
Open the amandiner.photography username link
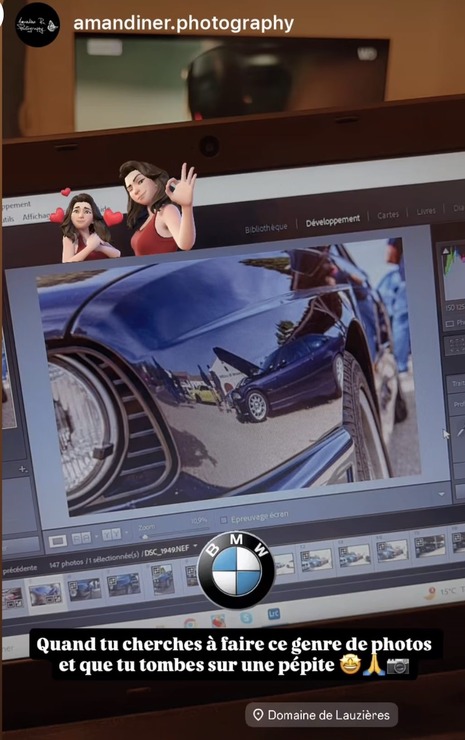184,23
